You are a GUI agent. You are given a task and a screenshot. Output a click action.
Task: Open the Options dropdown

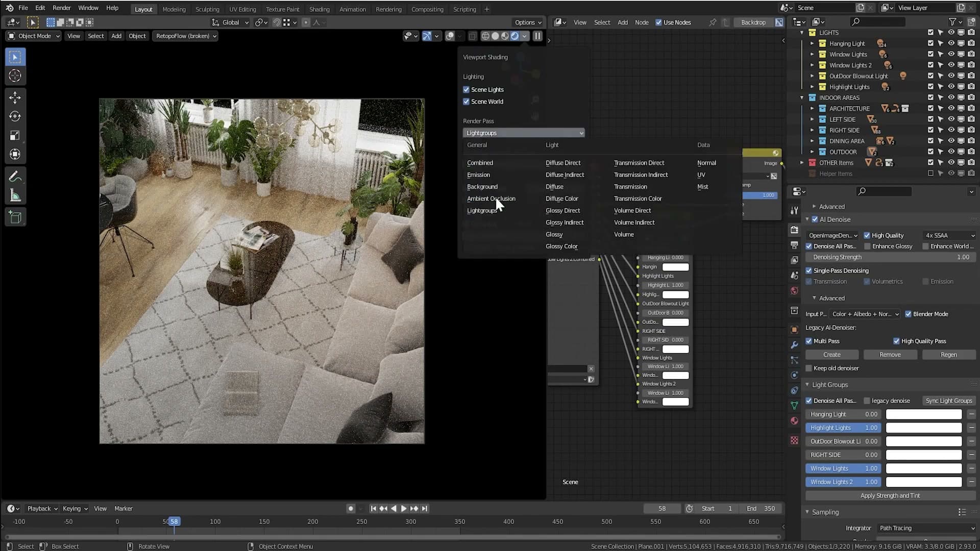coord(528,22)
